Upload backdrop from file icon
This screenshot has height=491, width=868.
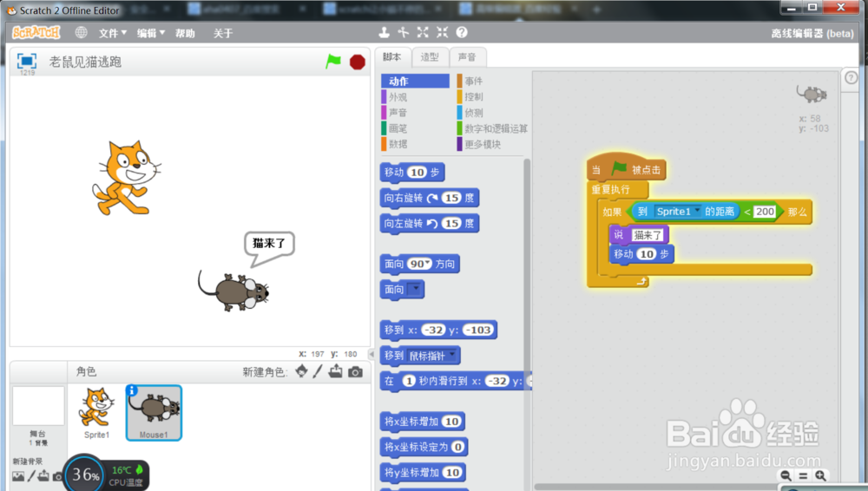point(43,476)
